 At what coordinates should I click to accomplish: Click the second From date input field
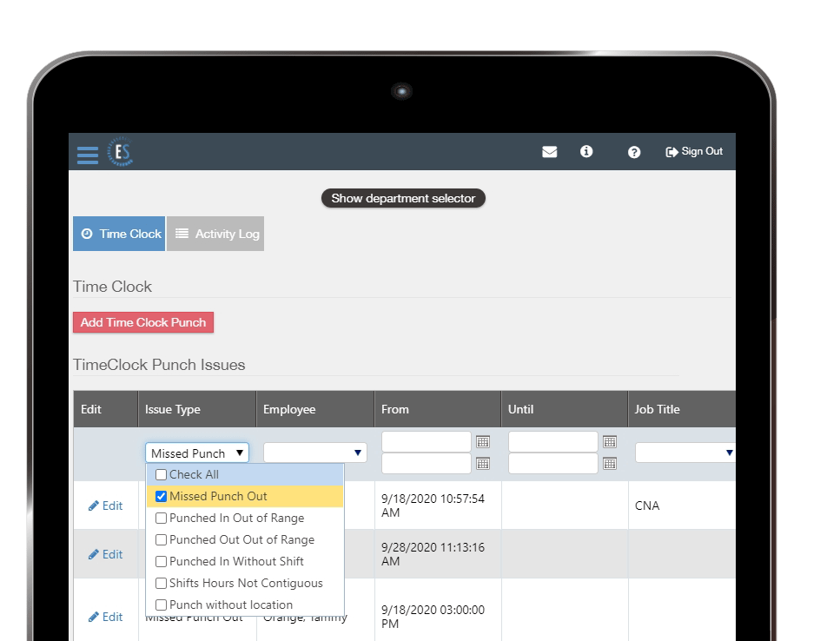tap(426, 463)
